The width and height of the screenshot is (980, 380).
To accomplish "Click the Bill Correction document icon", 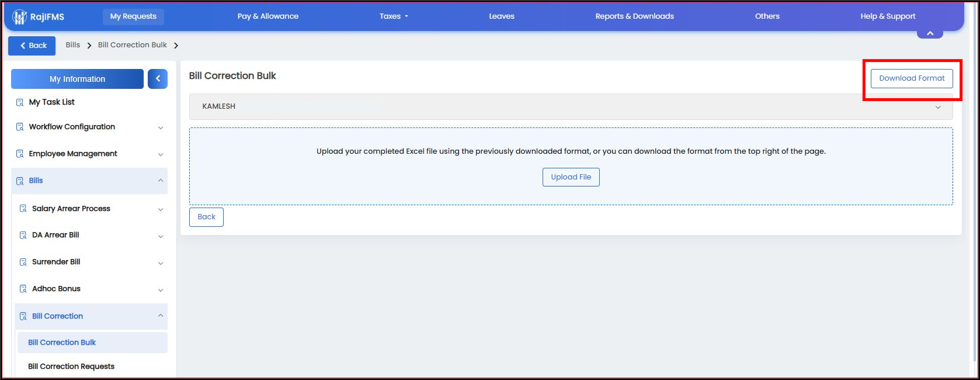I will coord(23,316).
